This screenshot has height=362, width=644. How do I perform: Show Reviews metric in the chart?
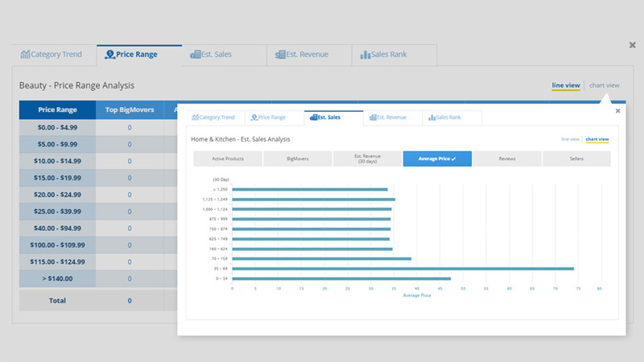coord(507,158)
